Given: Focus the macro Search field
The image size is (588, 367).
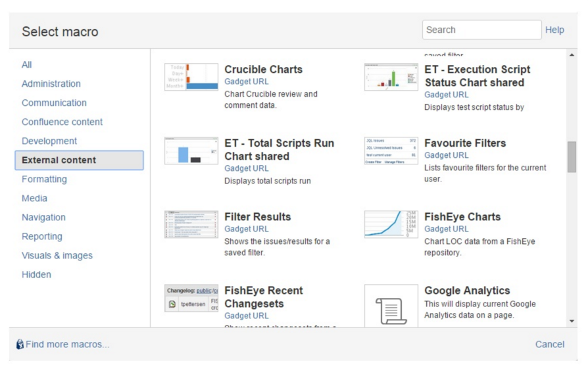Looking at the screenshot, I should (481, 30).
